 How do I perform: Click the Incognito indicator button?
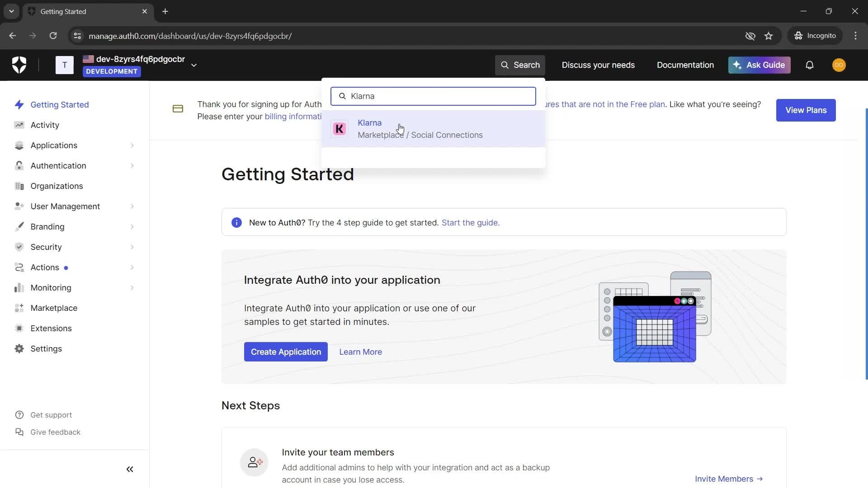point(815,36)
